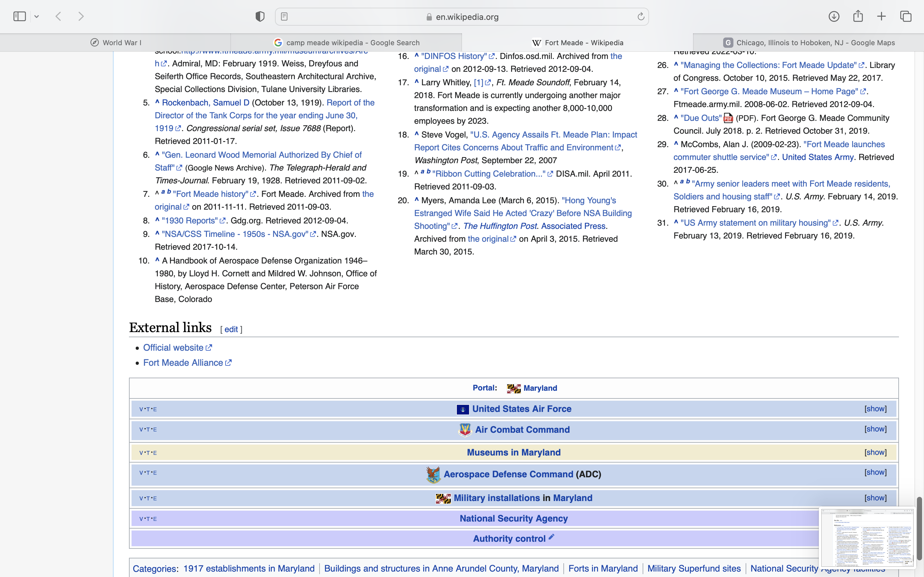Click the Share icon in the toolbar
This screenshot has height=577, width=924.
[x=858, y=16]
